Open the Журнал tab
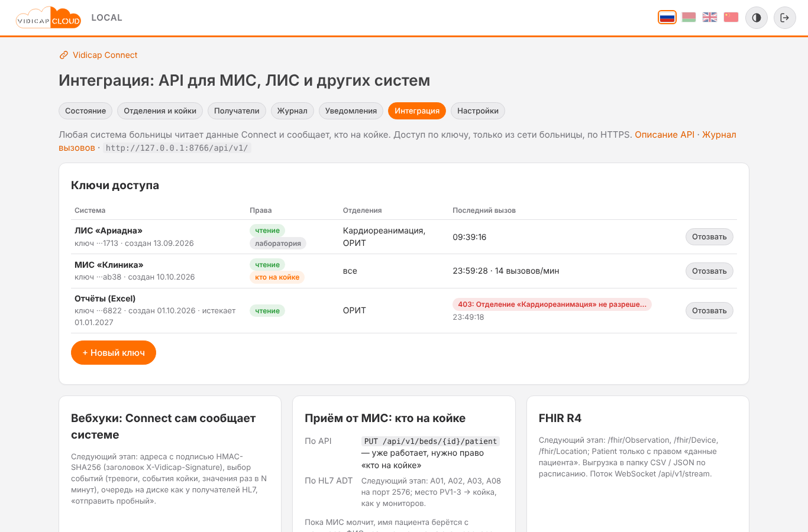Image resolution: width=808 pixels, height=532 pixels. point(292,111)
